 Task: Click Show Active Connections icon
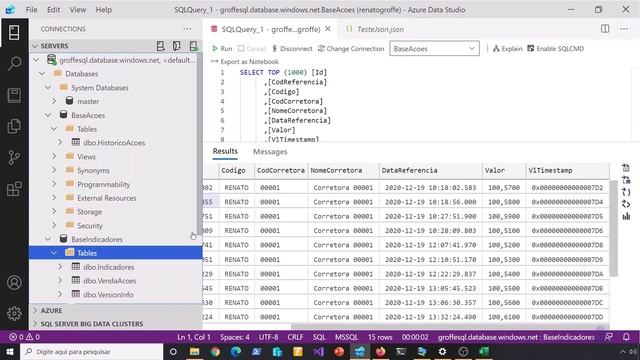pos(193,46)
